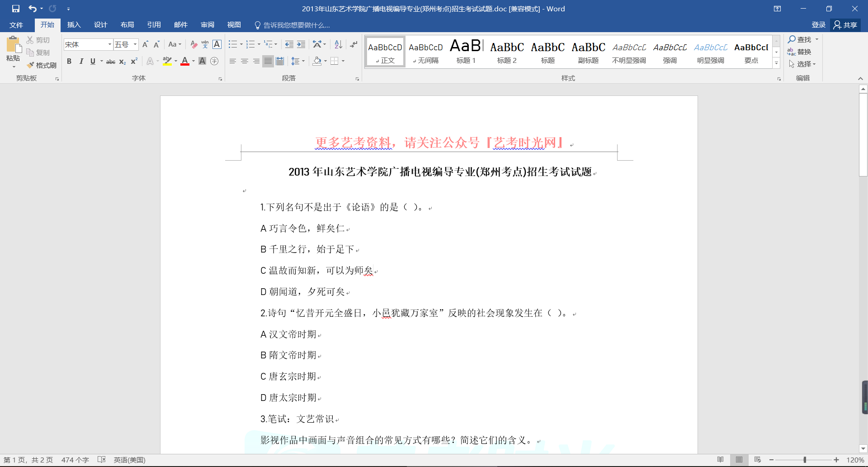Image resolution: width=868 pixels, height=467 pixels.
Task: Expand the styles gallery more arrow
Action: point(776,63)
